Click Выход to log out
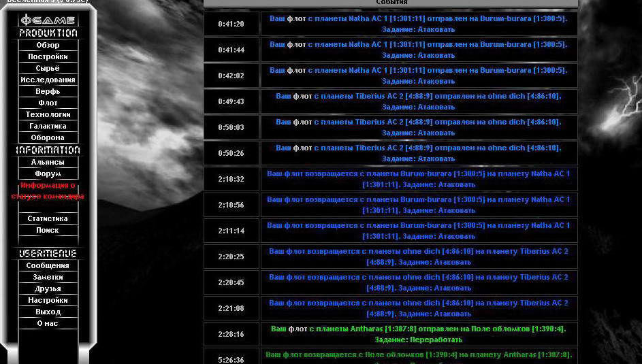Image resolution: width=642 pixels, height=364 pixels. pyautogui.click(x=48, y=312)
